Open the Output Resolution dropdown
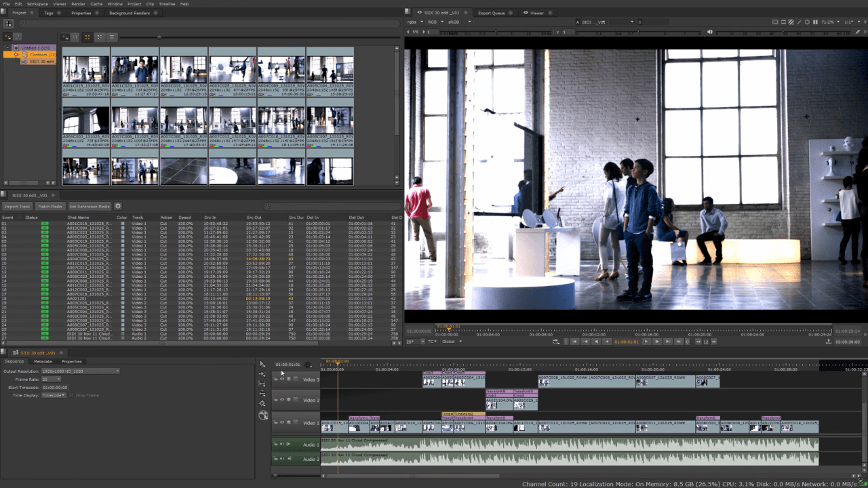Image resolution: width=868 pixels, height=488 pixels. coord(81,371)
